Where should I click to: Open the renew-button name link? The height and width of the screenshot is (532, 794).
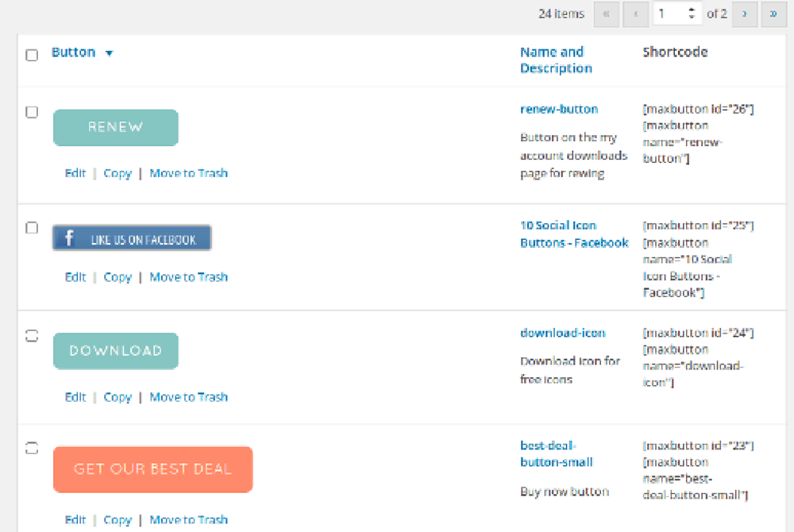(559, 109)
